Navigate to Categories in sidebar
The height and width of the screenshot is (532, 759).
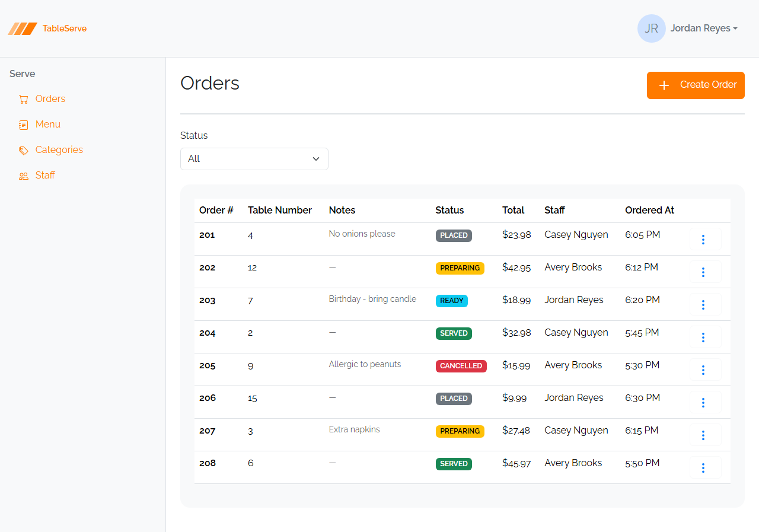click(x=59, y=150)
